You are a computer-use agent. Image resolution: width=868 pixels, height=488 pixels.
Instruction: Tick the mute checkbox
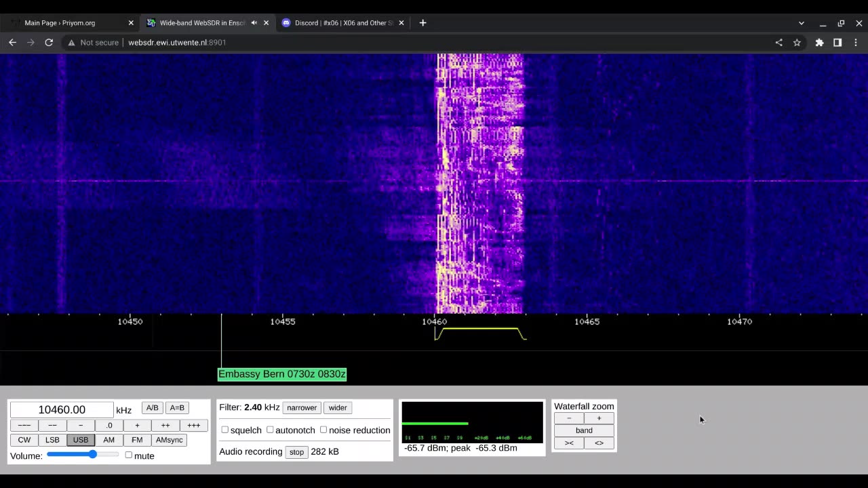[x=128, y=455]
